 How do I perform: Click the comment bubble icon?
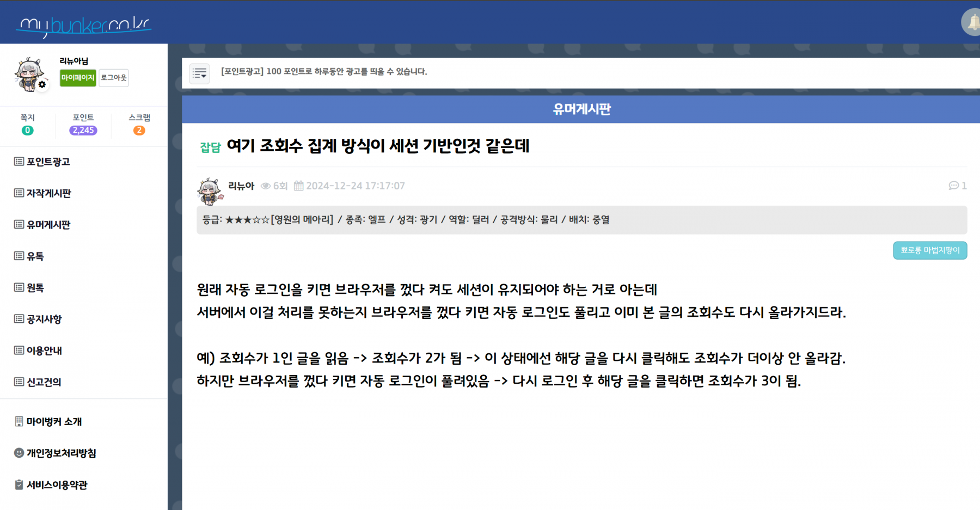pyautogui.click(x=953, y=186)
